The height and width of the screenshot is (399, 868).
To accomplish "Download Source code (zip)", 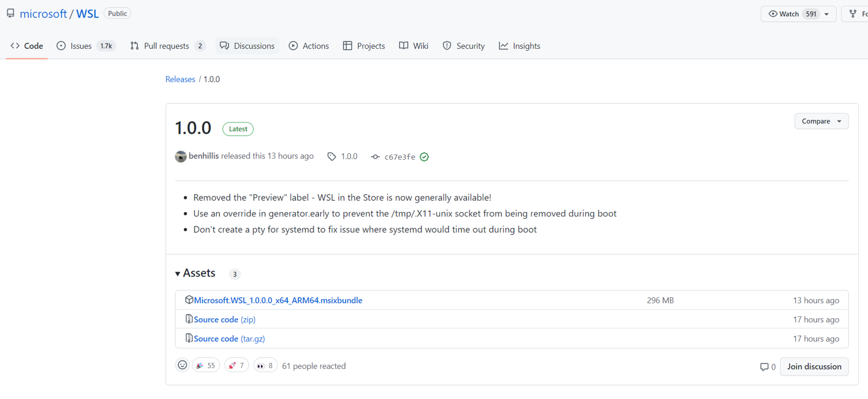I will [x=224, y=319].
